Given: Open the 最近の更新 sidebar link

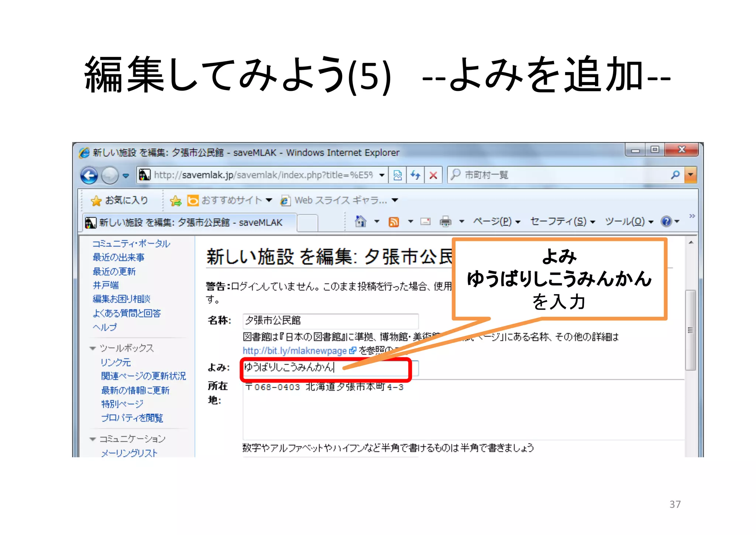Looking at the screenshot, I should 114,271.
